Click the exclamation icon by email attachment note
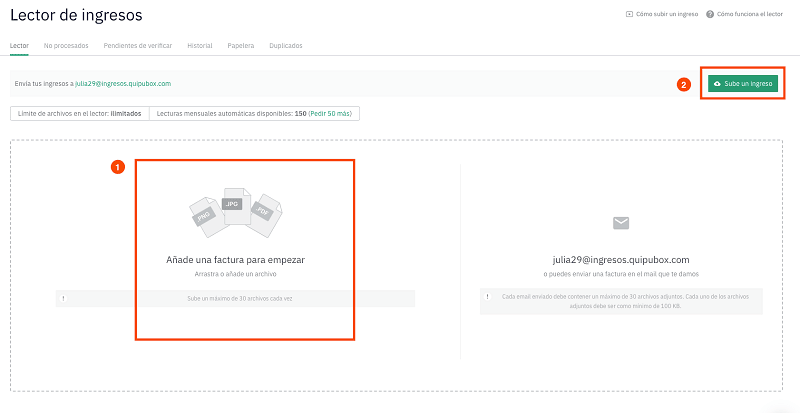The width and height of the screenshot is (800, 413). [x=488, y=297]
